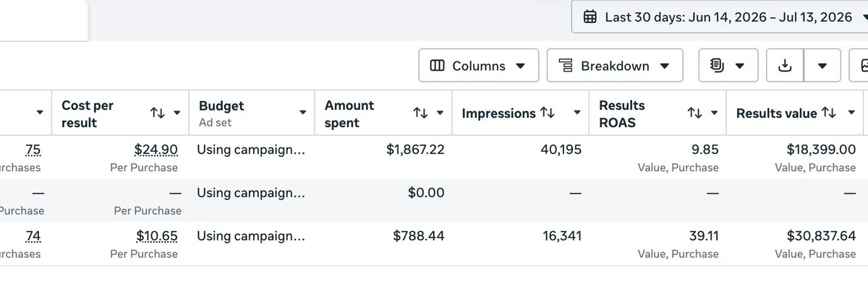Sort the Impressions column arrows
This screenshot has height=307, width=868.
pos(547,113)
